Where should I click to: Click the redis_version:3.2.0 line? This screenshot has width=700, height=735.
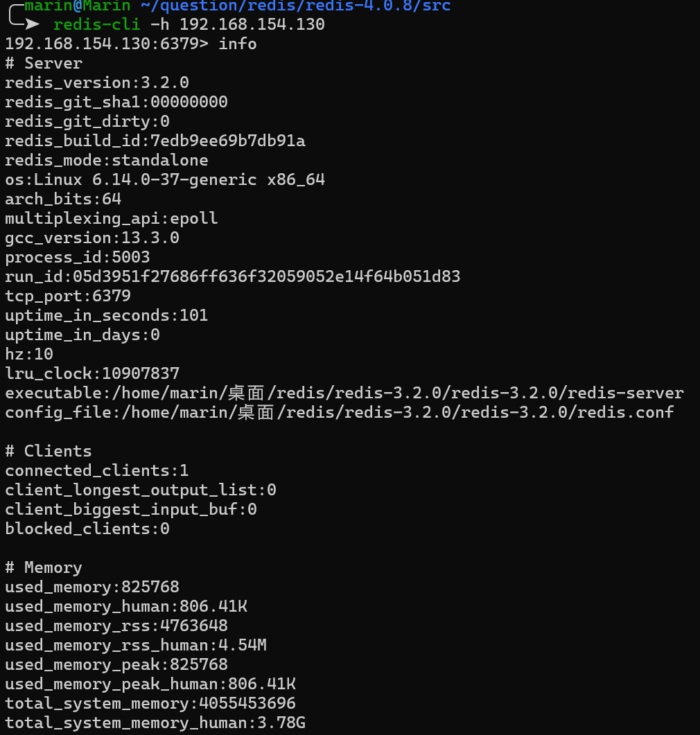point(97,82)
